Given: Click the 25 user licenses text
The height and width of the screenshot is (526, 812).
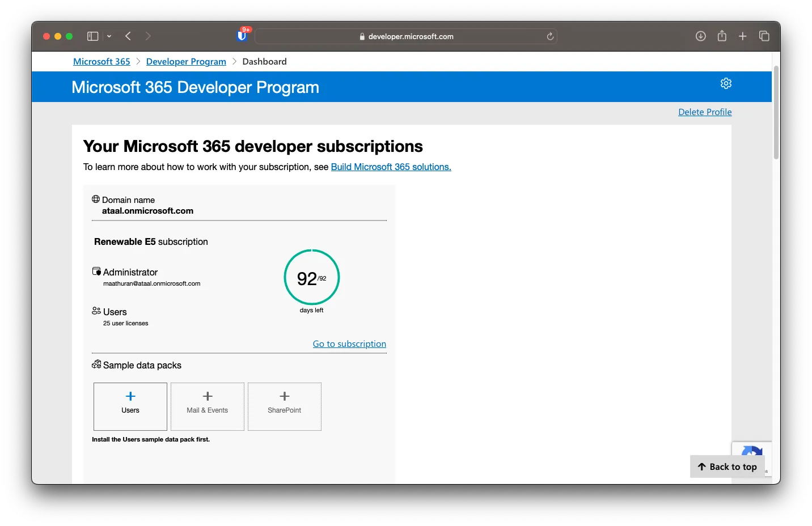Looking at the screenshot, I should tap(125, 323).
